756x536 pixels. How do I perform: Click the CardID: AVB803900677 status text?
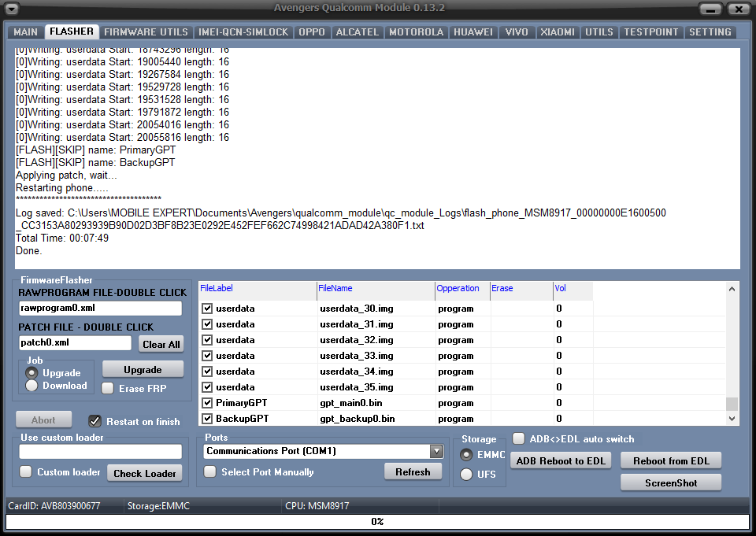pyautogui.click(x=54, y=506)
